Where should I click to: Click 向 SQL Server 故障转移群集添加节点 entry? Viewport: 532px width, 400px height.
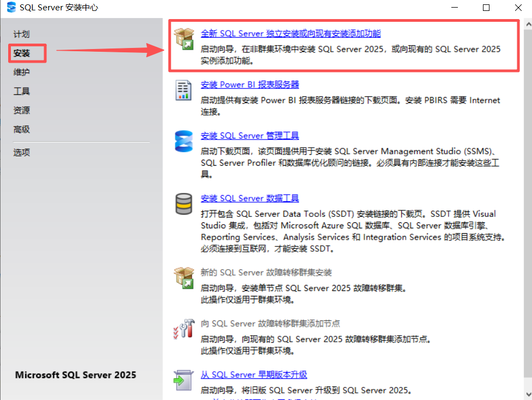[270, 323]
